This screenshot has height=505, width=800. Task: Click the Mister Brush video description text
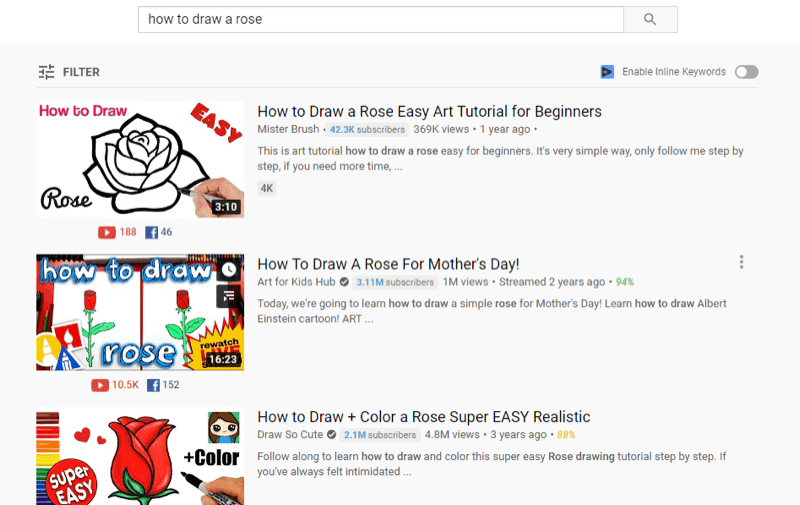(500, 159)
